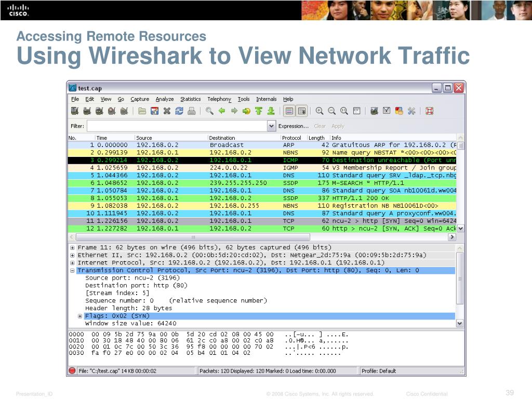The image size is (532, 399).
Task: Jump to last packet icon
Action: [271, 111]
